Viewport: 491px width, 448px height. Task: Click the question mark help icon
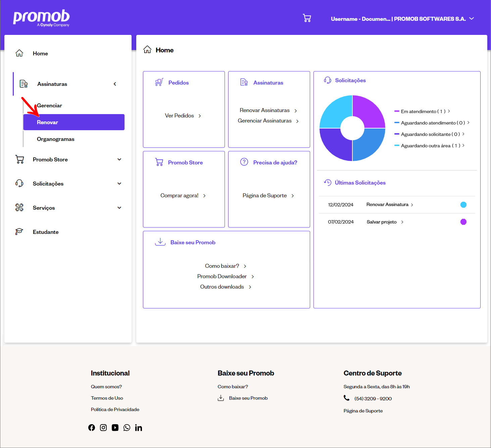pos(244,162)
